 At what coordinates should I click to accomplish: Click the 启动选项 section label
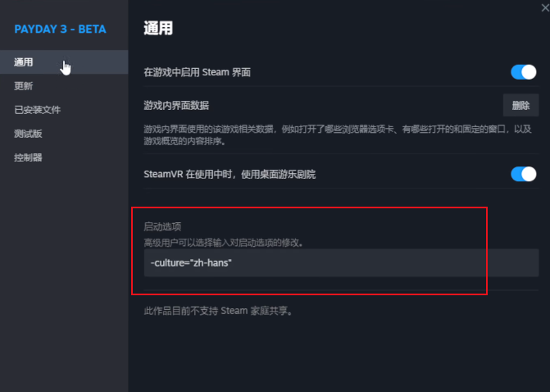click(161, 226)
